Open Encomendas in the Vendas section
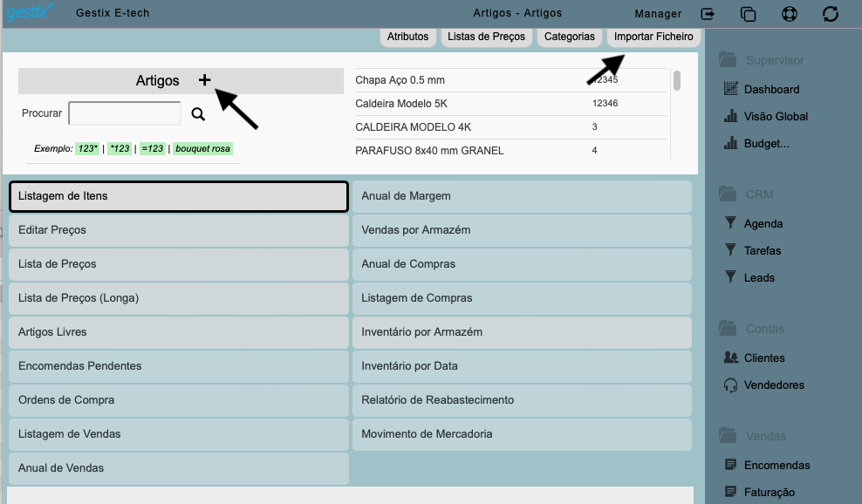862x504 pixels. tap(767, 465)
